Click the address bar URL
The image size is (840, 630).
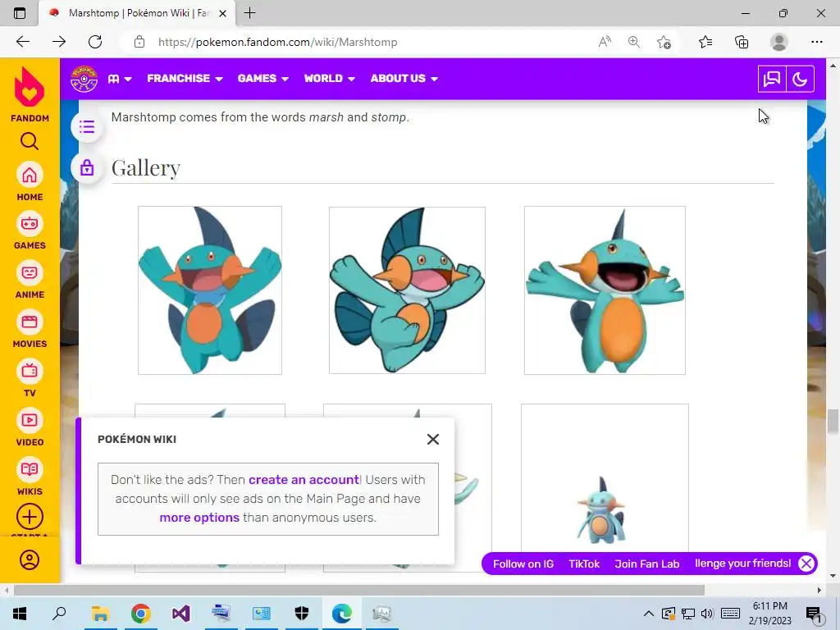[277, 43]
